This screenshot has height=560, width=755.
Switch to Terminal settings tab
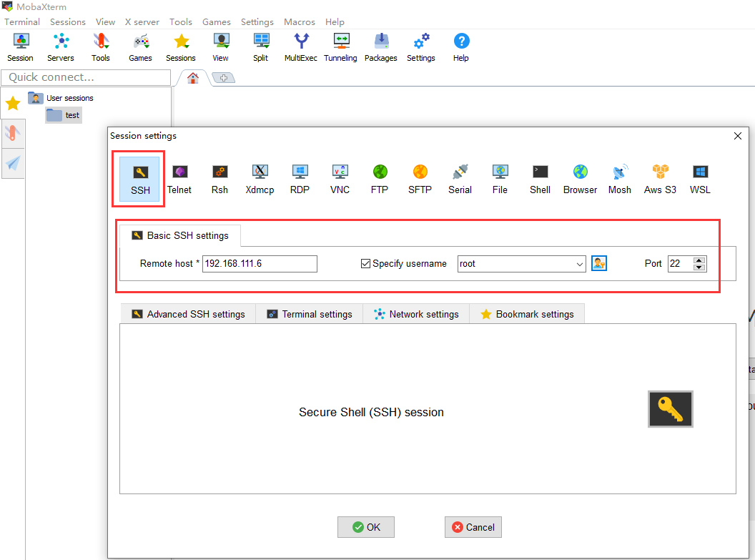point(310,314)
